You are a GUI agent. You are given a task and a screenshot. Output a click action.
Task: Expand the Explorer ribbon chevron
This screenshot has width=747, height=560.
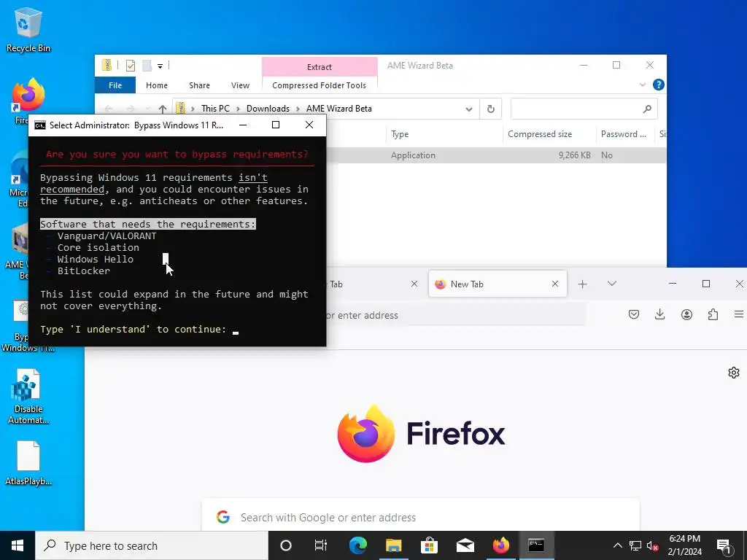click(x=642, y=85)
